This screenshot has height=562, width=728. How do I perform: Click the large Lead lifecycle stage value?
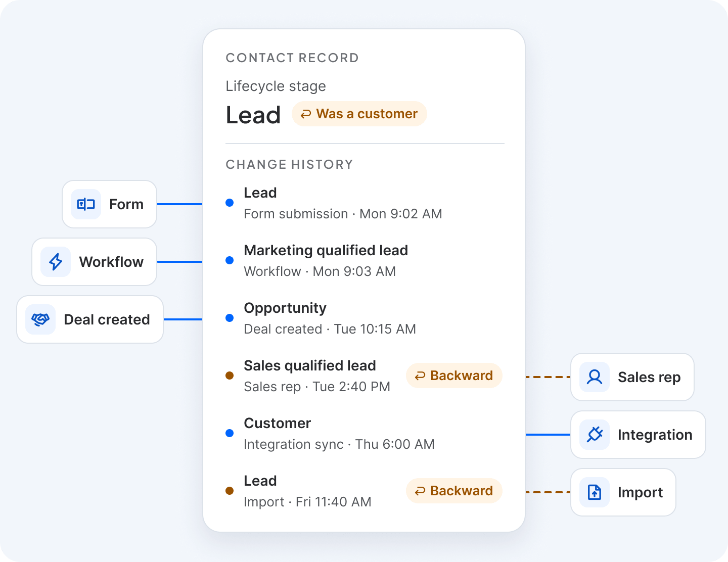253,115
